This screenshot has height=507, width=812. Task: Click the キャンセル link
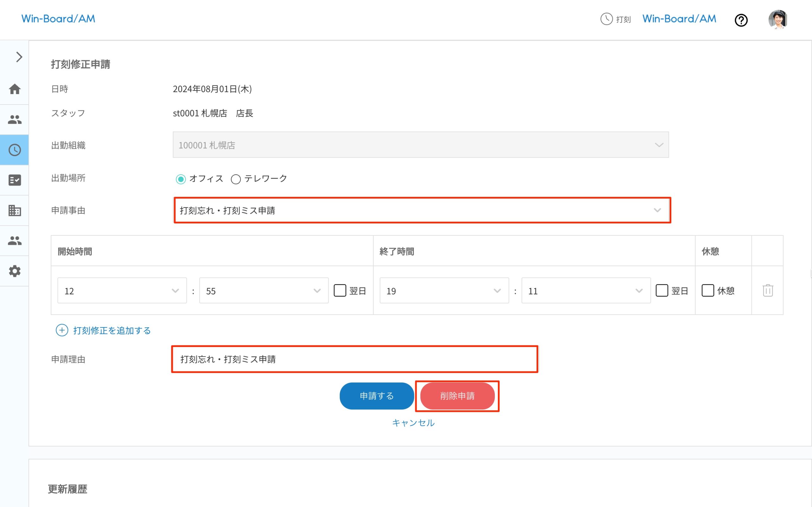[413, 423]
